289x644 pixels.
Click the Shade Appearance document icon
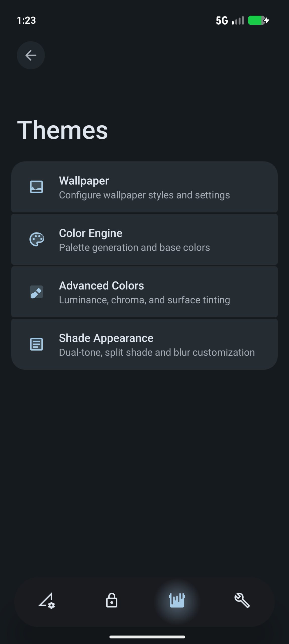coord(36,344)
